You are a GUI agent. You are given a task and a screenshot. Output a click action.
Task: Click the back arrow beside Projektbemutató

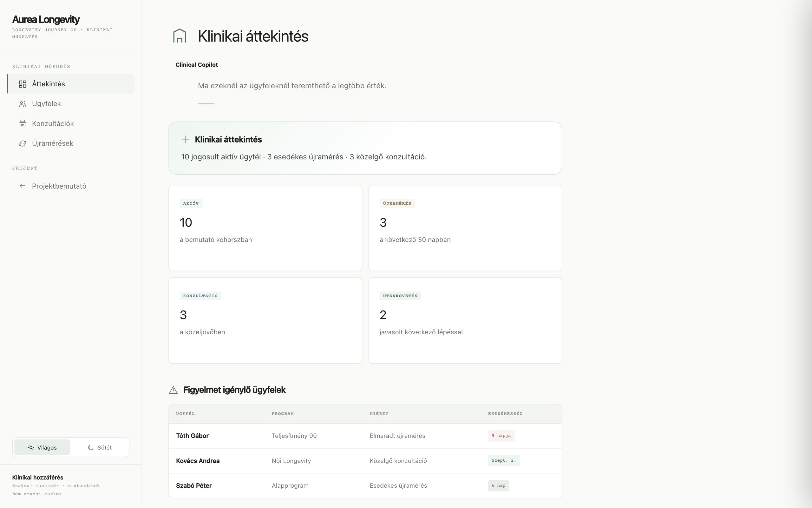coord(23,186)
